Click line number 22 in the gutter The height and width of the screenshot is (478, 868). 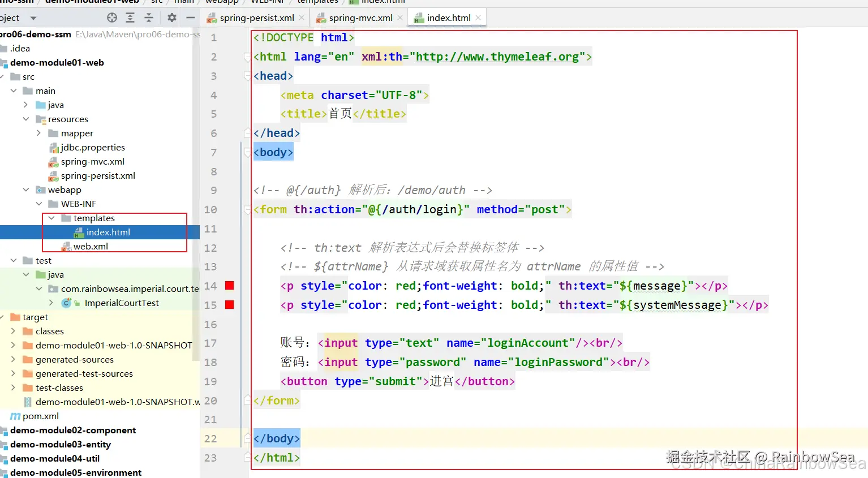tap(210, 438)
